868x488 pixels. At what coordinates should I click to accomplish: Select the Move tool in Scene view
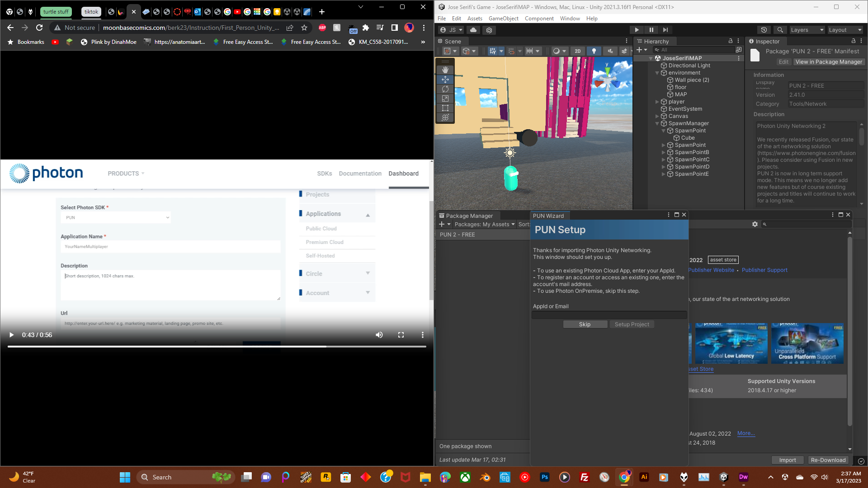pyautogui.click(x=445, y=80)
